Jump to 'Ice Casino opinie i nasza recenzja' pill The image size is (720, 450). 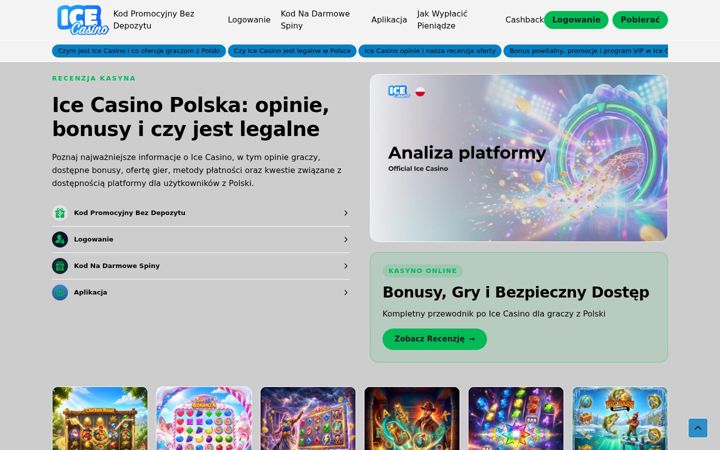pos(430,51)
